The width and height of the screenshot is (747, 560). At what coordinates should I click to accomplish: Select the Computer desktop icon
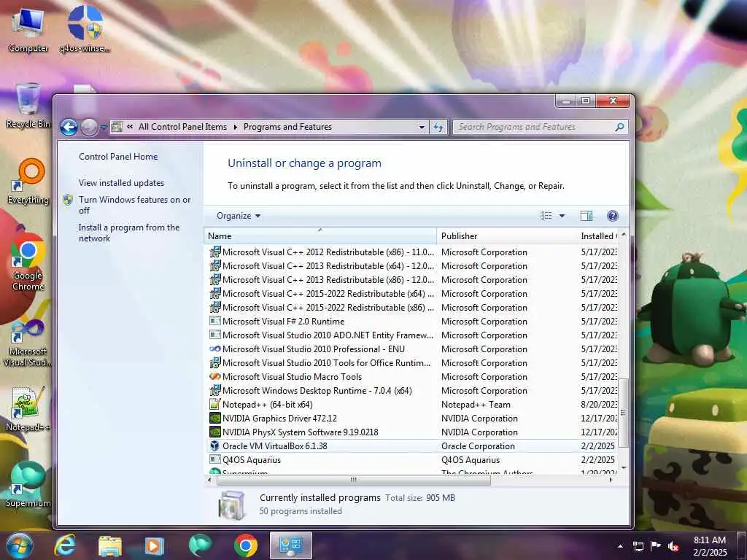coord(28,29)
